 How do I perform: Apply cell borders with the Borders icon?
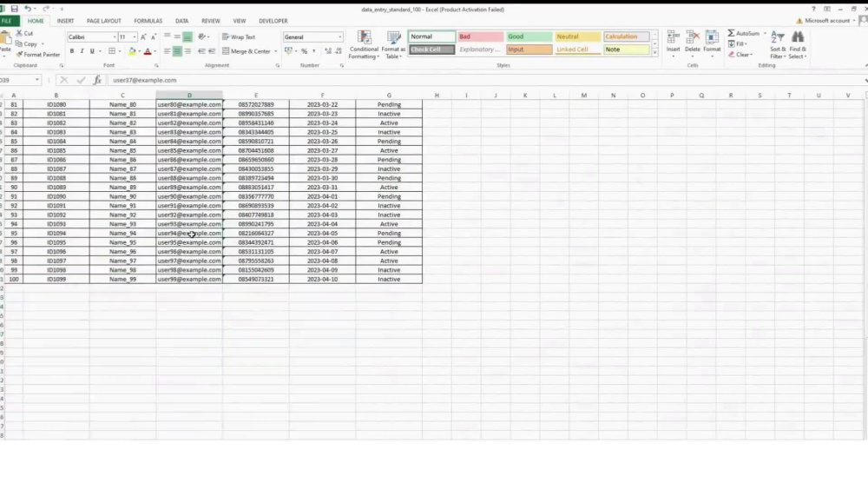point(112,51)
